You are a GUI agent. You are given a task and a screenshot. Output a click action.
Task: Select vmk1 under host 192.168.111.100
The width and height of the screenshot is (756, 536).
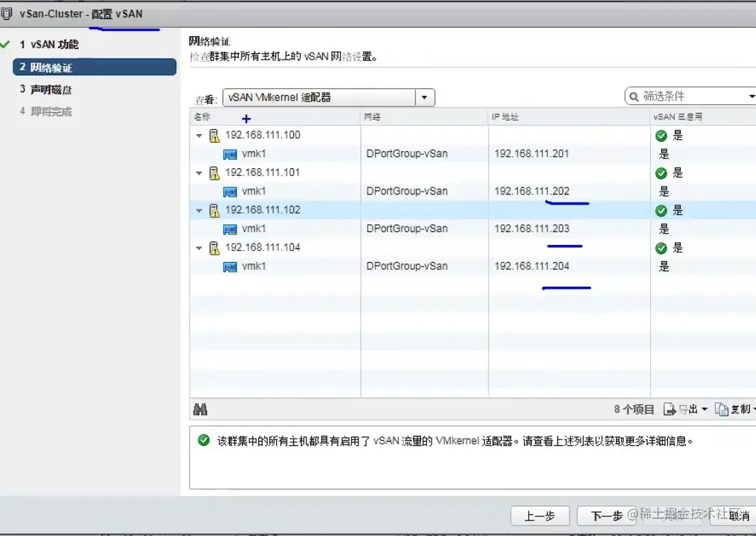pyautogui.click(x=253, y=154)
